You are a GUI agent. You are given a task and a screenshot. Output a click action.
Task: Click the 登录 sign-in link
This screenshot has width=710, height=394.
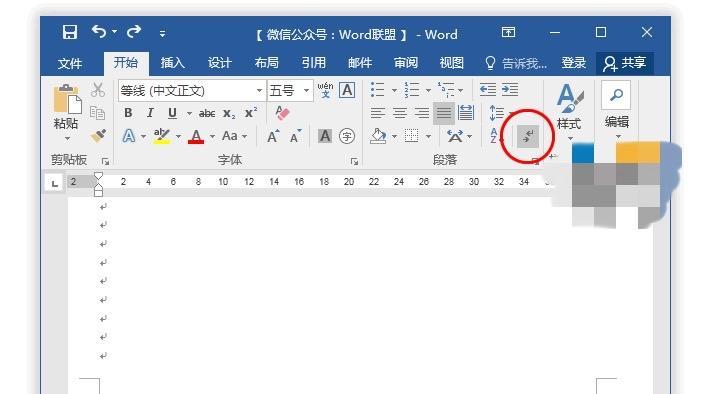coord(574,63)
